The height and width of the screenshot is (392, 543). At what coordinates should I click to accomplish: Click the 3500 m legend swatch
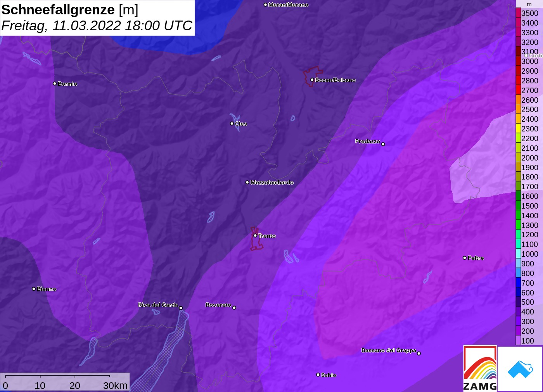[x=518, y=13]
